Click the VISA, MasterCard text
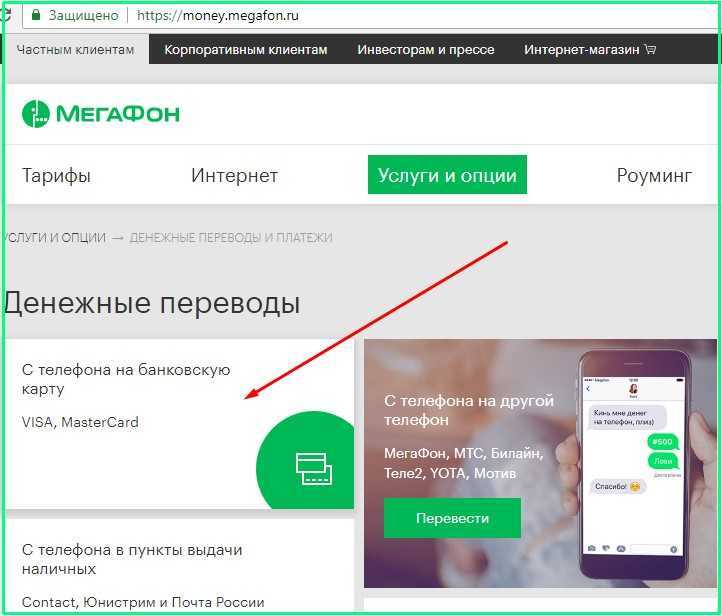Screen dimensions: 722x616 click(x=80, y=422)
